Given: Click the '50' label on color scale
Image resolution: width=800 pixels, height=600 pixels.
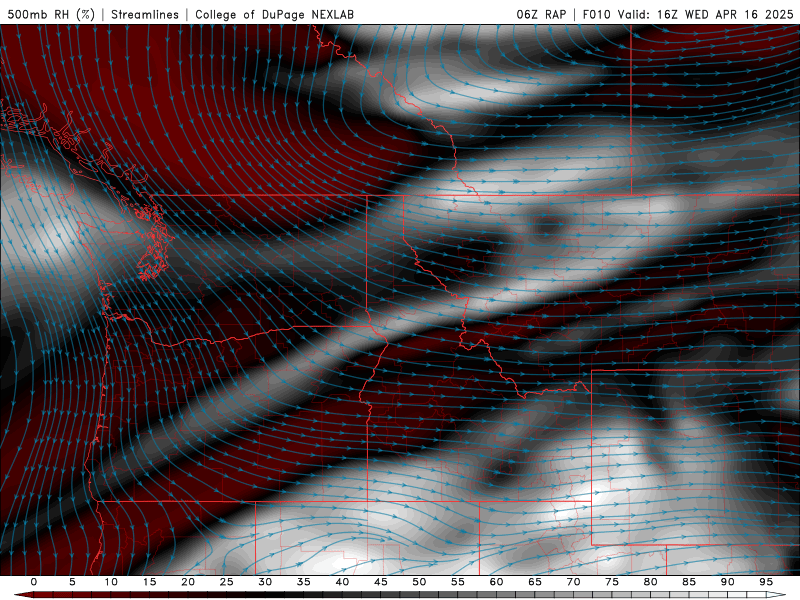Looking at the screenshot, I should (x=419, y=582).
